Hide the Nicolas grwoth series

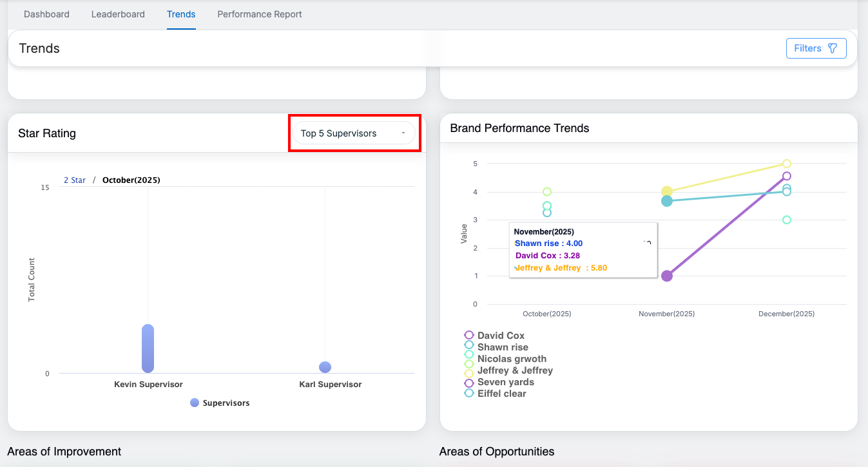[x=511, y=359]
